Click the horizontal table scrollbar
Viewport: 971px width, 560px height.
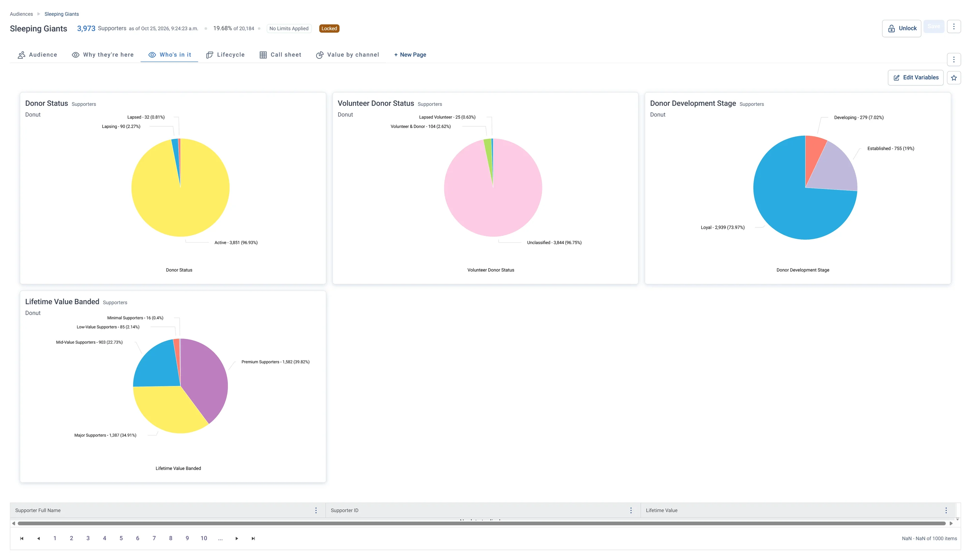pyautogui.click(x=482, y=524)
